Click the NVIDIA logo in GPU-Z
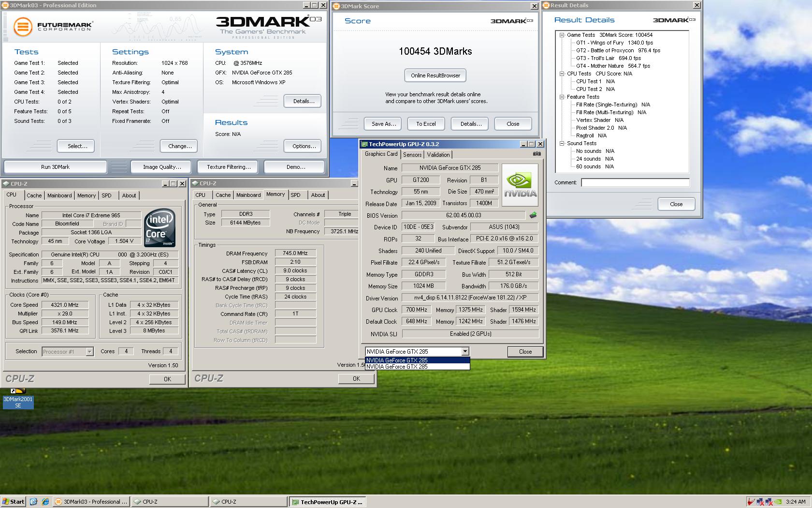This screenshot has height=508, width=812. 520,185
